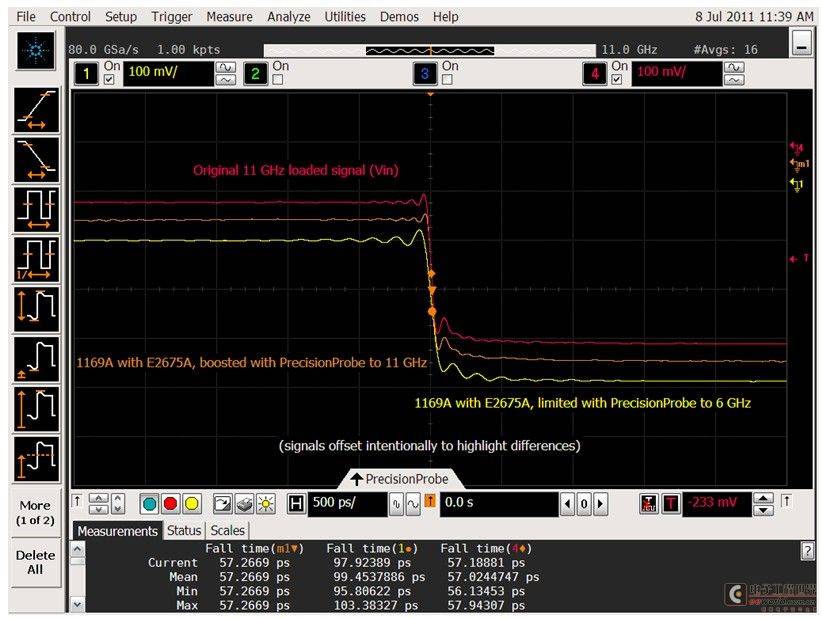Select the minimum voltage measurement icon
This screenshot has height=618, width=822.
click(x=36, y=359)
